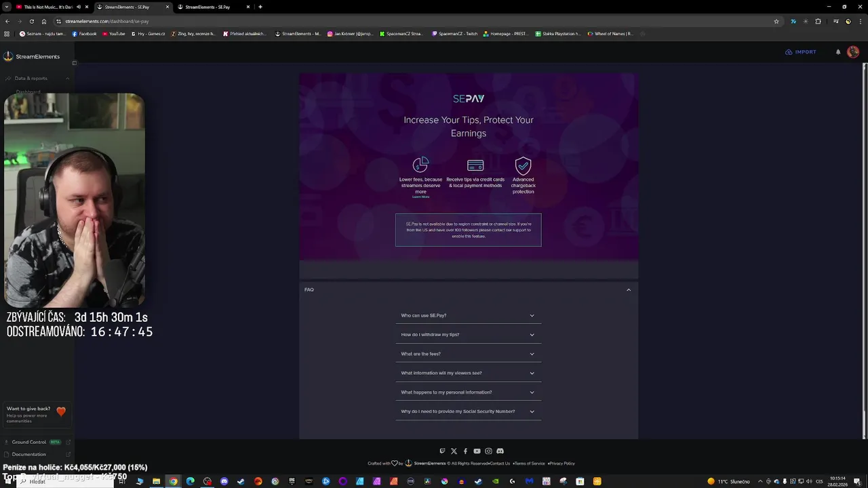Screen dimensions: 868x488
Task: Click the Windows taskbar search box
Action: click(x=64, y=481)
